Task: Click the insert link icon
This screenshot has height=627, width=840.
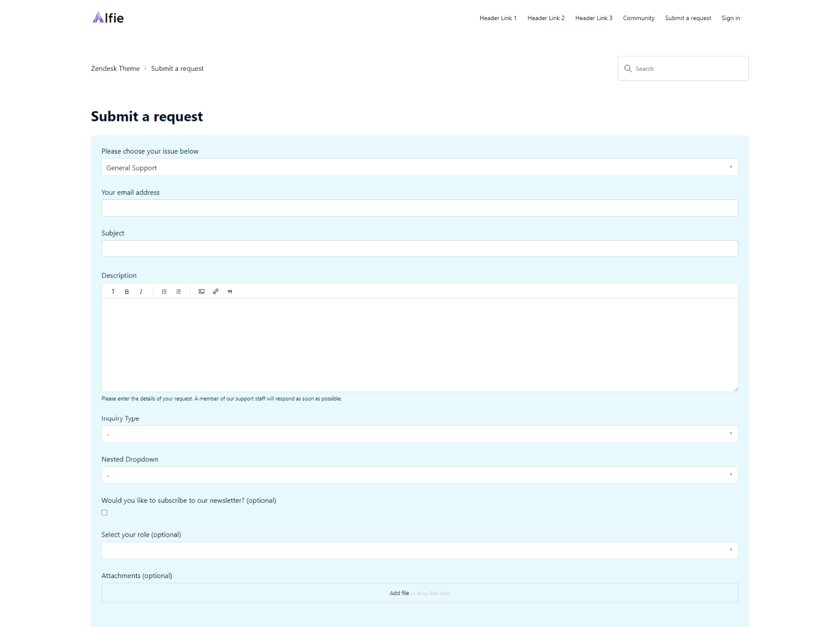Action: [x=216, y=292]
